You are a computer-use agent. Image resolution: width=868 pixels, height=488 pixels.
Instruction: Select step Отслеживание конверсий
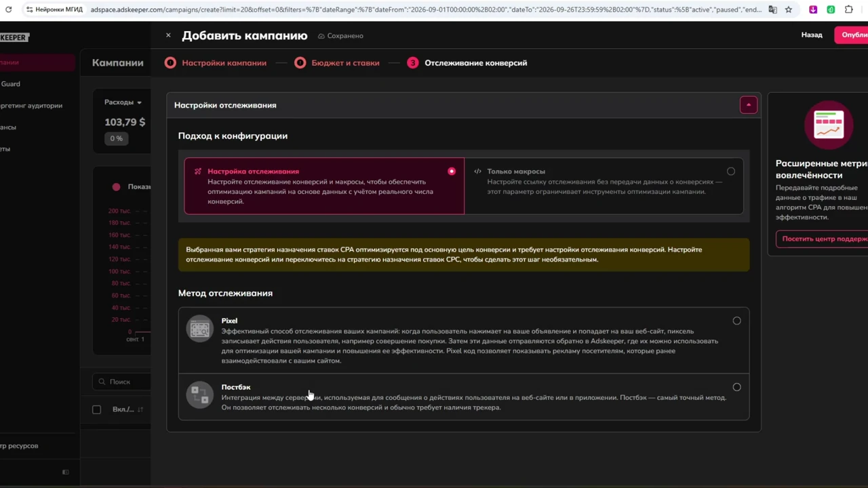467,63
